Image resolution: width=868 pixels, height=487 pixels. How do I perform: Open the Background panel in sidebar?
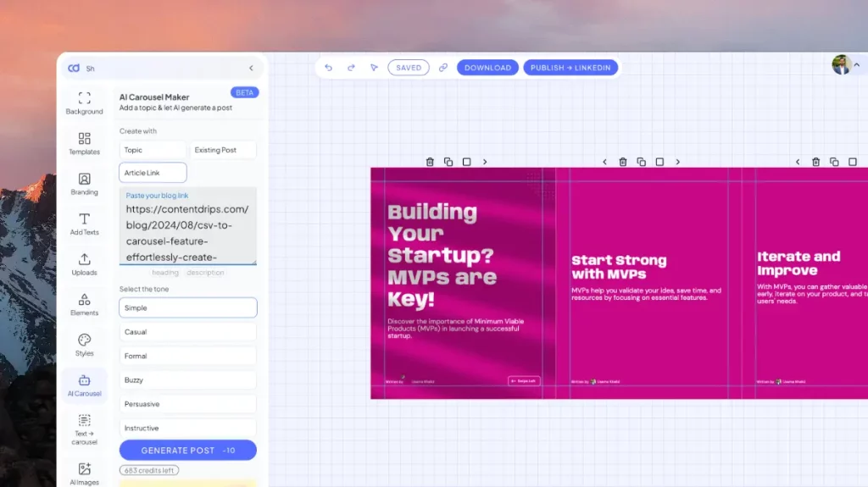coord(84,102)
